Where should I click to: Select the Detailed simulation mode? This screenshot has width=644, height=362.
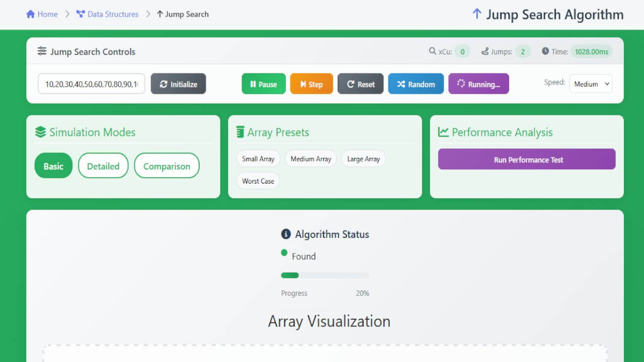pos(103,165)
